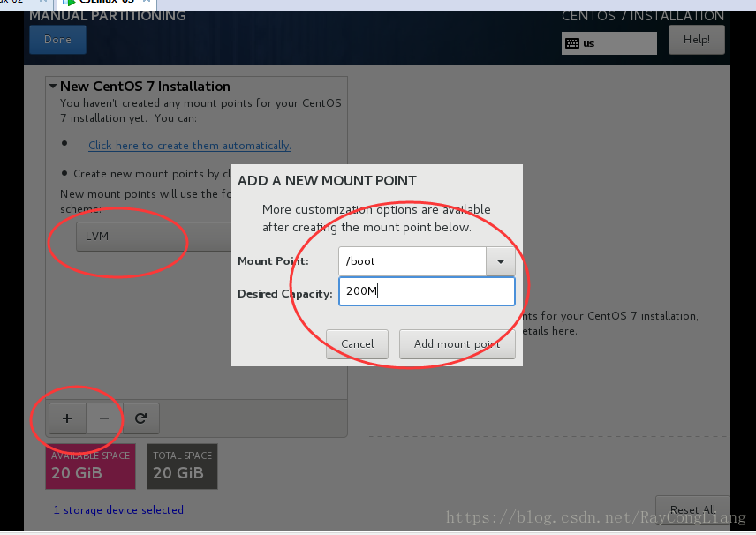This screenshot has height=535, width=756.
Task: Open the Mount Point dropdown arrow
Action: tap(501, 261)
